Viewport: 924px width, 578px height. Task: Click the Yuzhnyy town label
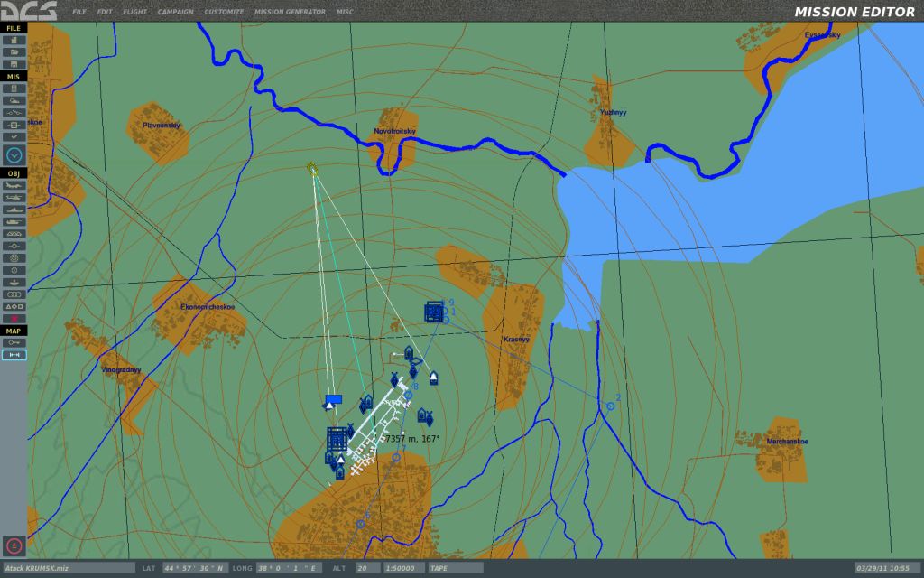614,112
